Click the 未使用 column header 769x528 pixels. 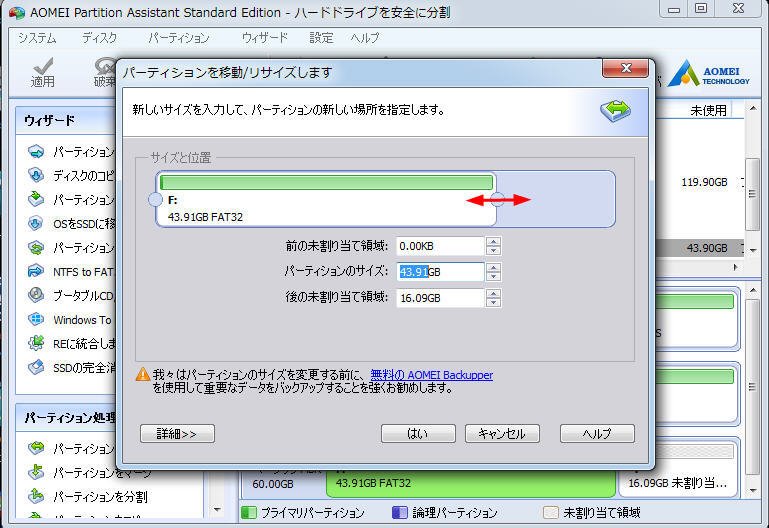point(708,110)
